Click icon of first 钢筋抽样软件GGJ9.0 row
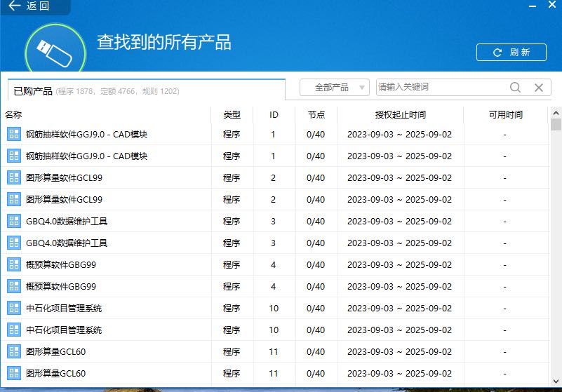Image resolution: width=562 pixels, height=392 pixels. (x=14, y=135)
